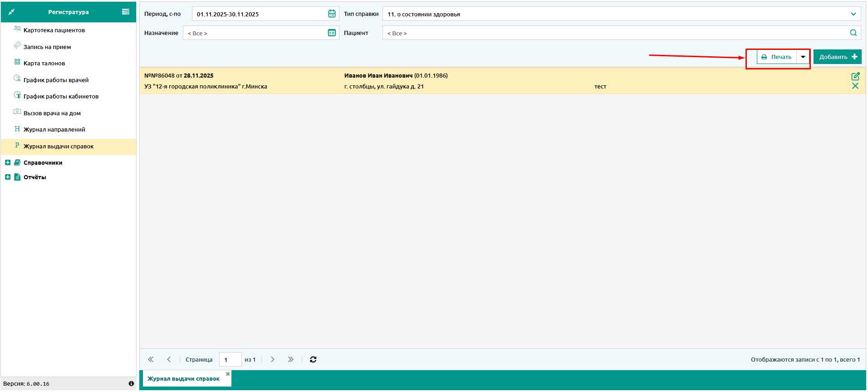Open Картотека пациентов in the sidebar
This screenshot has height=392, width=868.
point(54,30)
